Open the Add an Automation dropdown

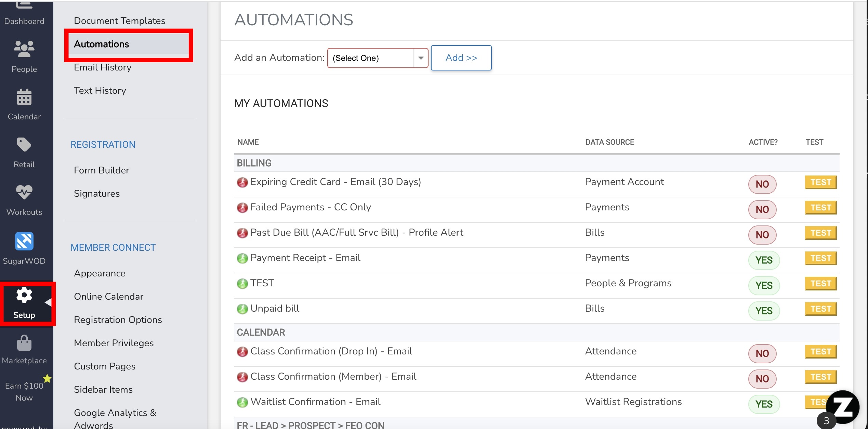point(378,58)
